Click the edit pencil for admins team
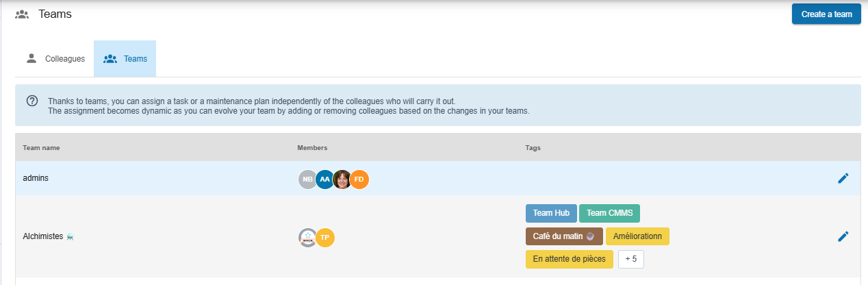The image size is (868, 285). pyautogui.click(x=843, y=178)
